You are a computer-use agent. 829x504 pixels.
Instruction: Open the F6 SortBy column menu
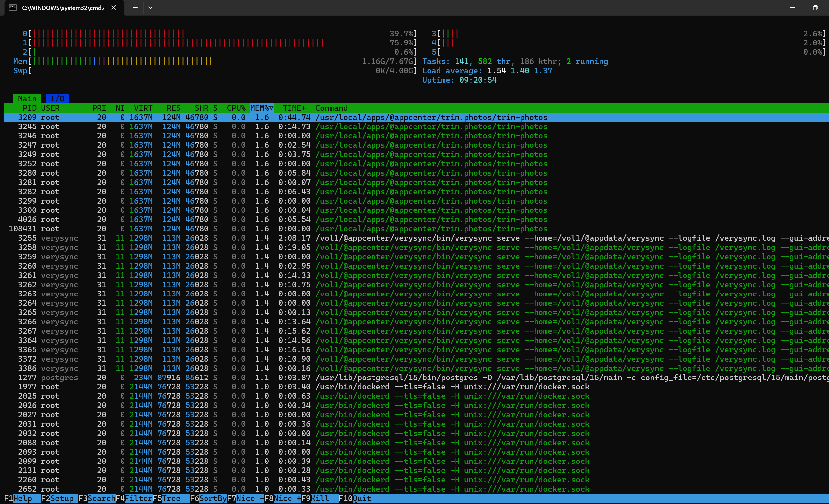pos(208,498)
